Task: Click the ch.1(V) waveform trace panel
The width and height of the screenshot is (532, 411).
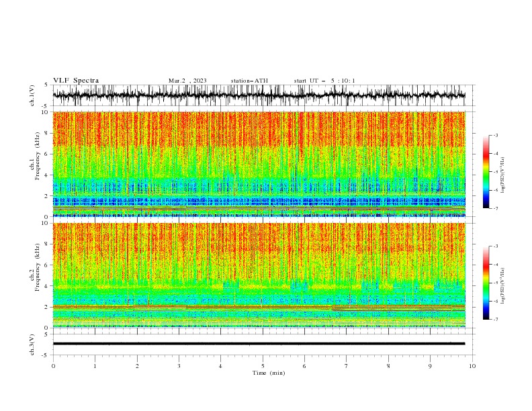Action: pyautogui.click(x=259, y=95)
